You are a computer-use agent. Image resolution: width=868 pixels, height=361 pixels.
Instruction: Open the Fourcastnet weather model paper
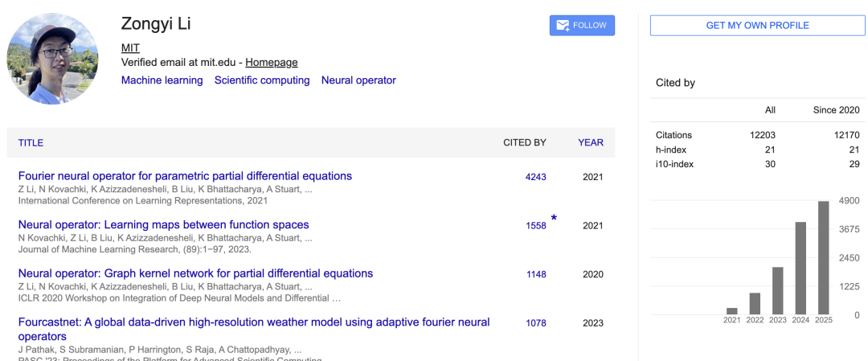[254, 322]
